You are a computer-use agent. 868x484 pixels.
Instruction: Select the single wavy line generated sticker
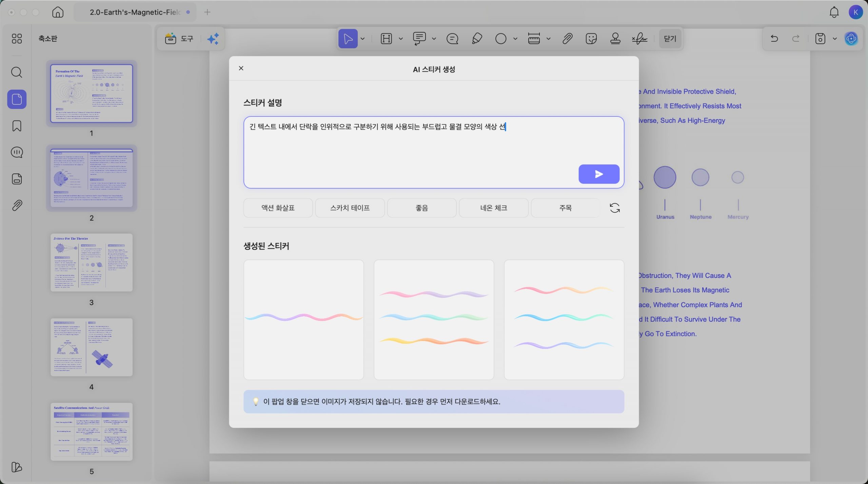[x=303, y=319]
